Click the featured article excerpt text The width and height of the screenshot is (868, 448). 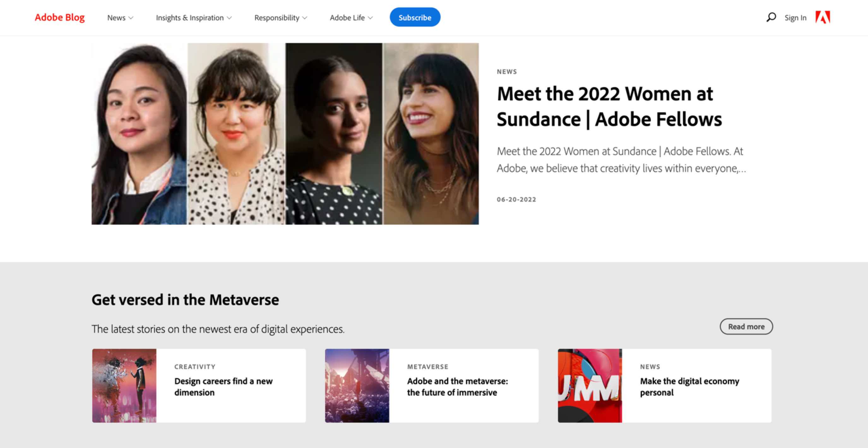pos(621,160)
